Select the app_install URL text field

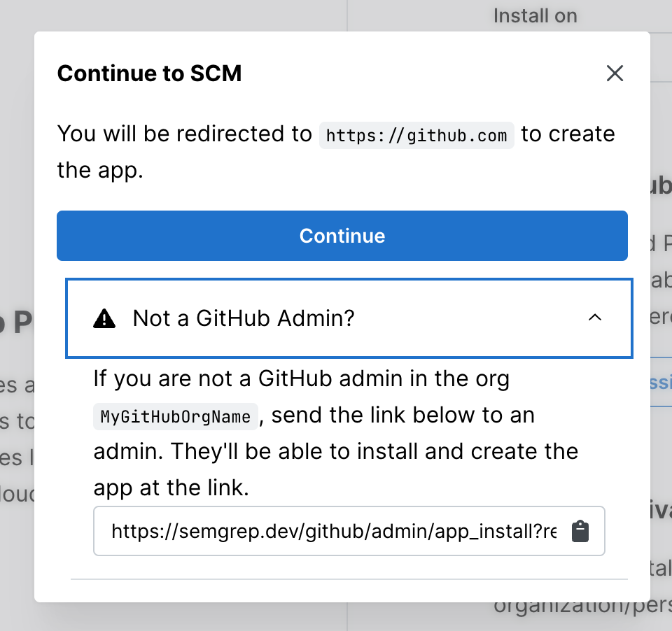pos(315,531)
